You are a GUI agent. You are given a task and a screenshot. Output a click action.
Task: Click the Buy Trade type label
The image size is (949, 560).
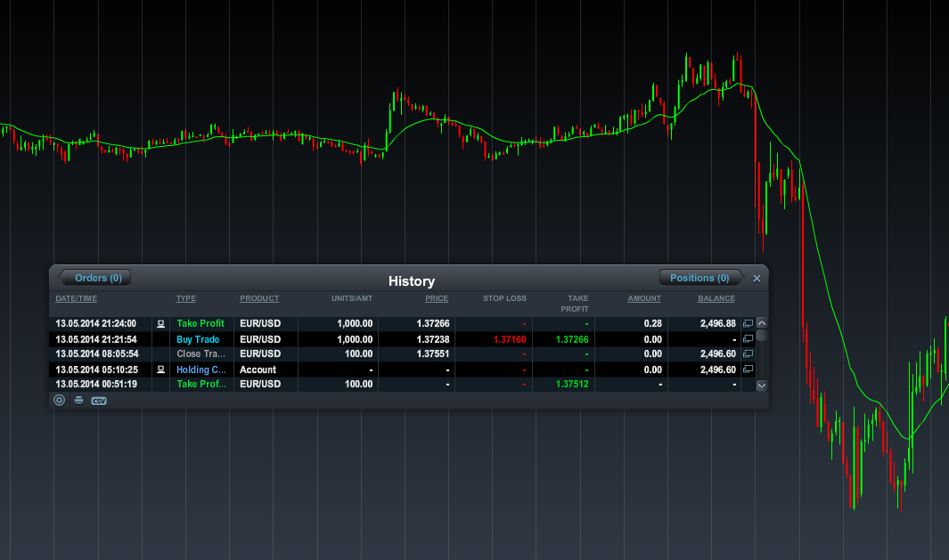coord(198,339)
